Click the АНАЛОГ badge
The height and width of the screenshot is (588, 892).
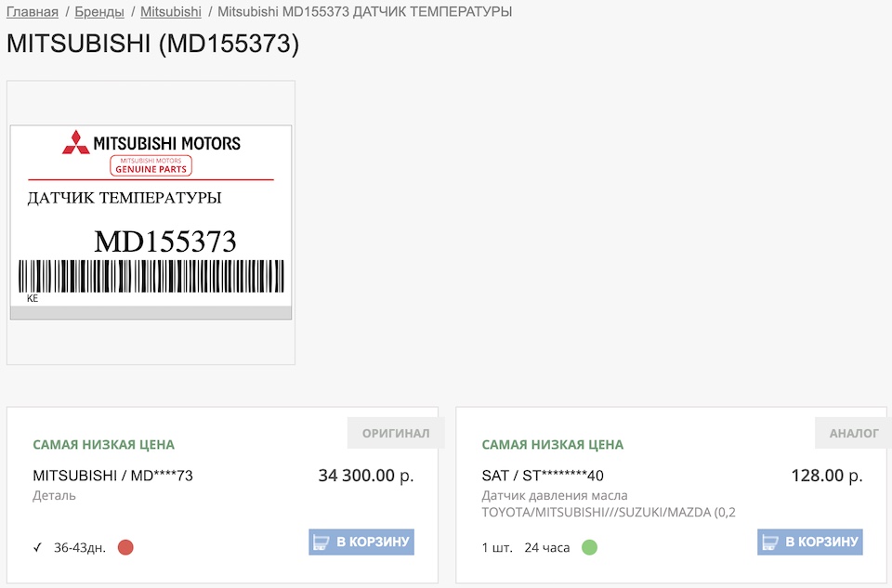(853, 433)
